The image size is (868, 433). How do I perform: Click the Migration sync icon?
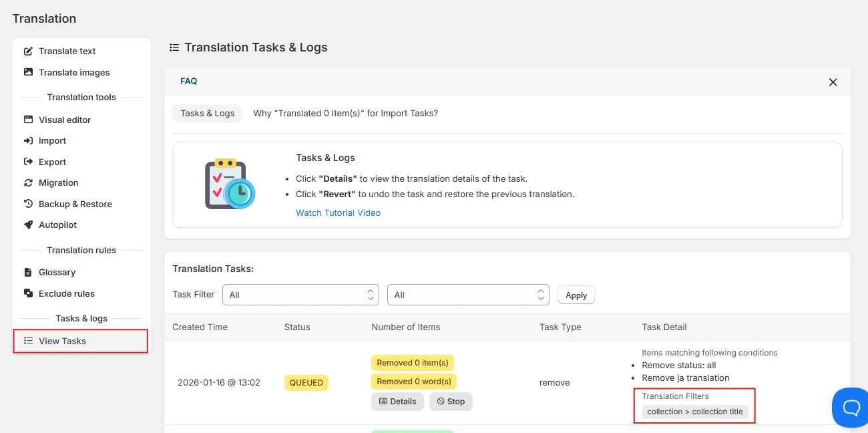pos(28,183)
